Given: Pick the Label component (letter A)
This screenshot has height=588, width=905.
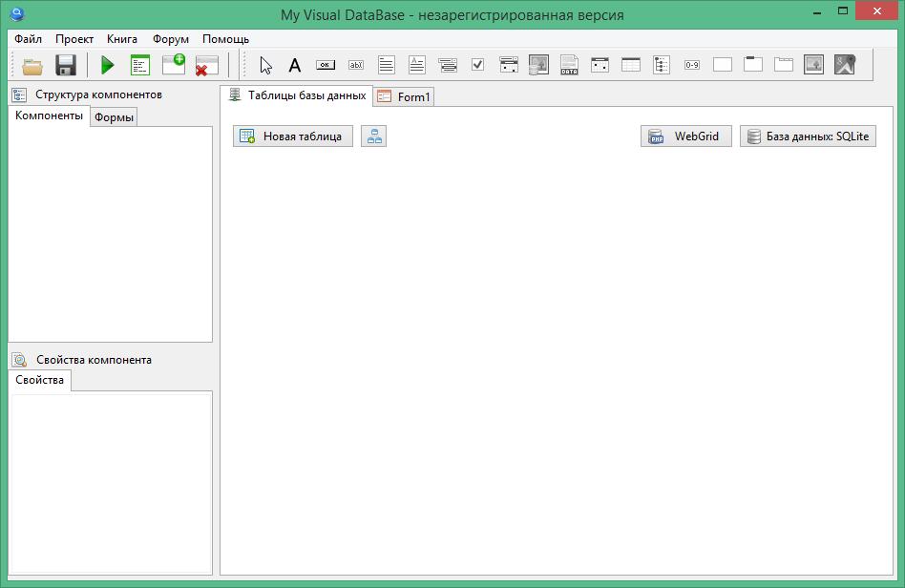Looking at the screenshot, I should click(x=295, y=65).
